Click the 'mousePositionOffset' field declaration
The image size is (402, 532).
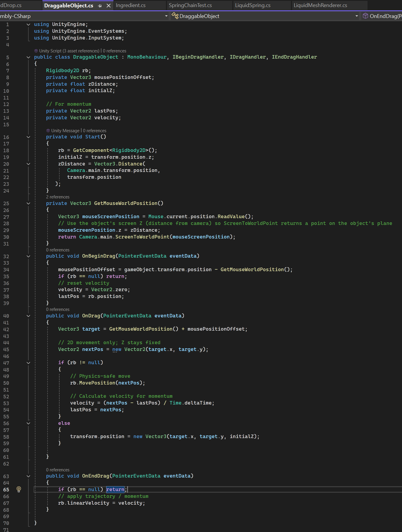point(123,77)
